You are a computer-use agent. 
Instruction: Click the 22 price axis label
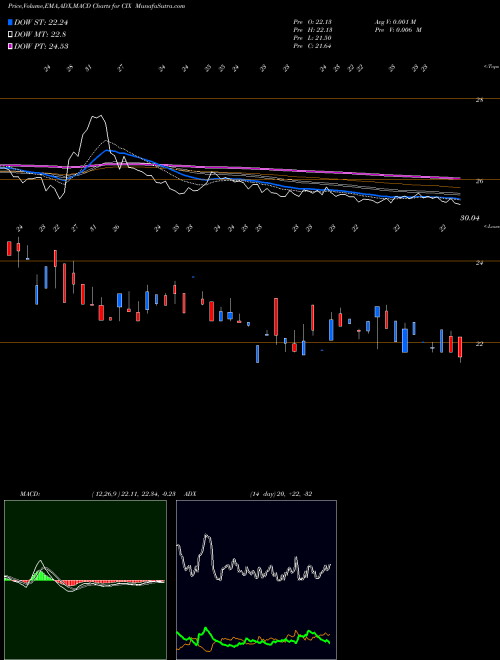pyautogui.click(x=479, y=344)
